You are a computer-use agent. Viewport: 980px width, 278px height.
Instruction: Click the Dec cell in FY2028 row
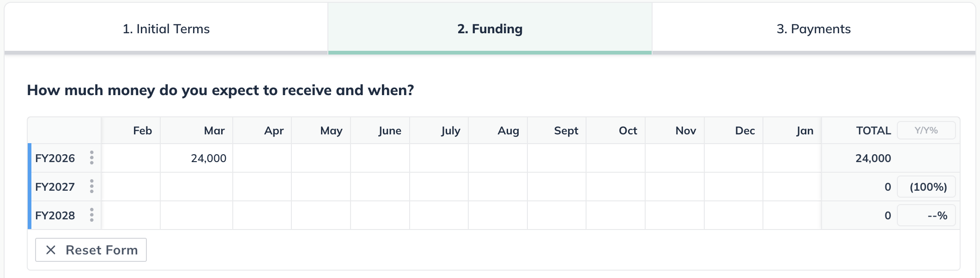tap(734, 215)
